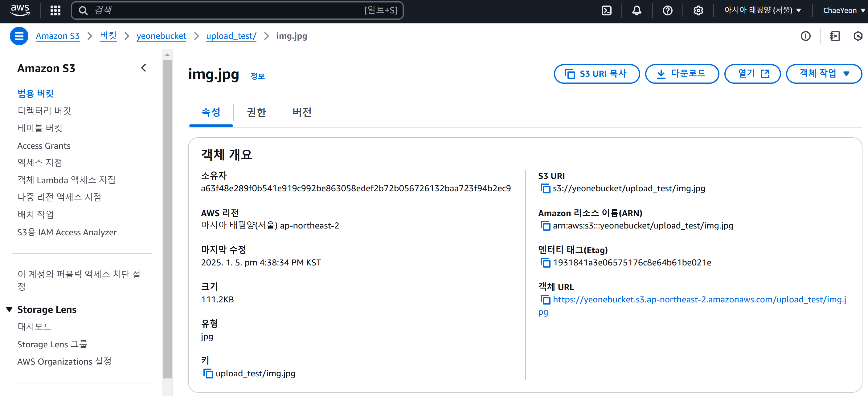
Task: Click in the AWS search field
Action: click(222, 10)
